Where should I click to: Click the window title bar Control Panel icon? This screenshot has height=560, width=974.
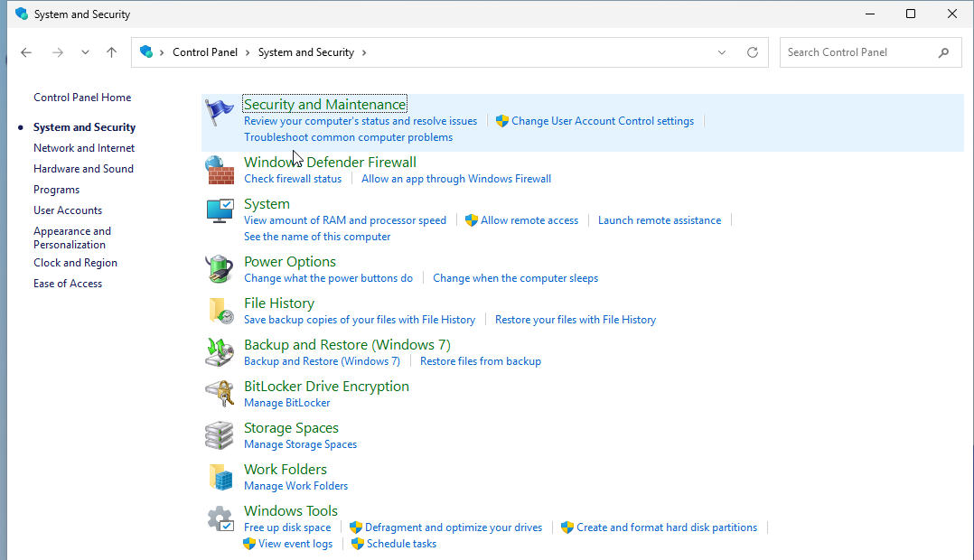coord(22,14)
